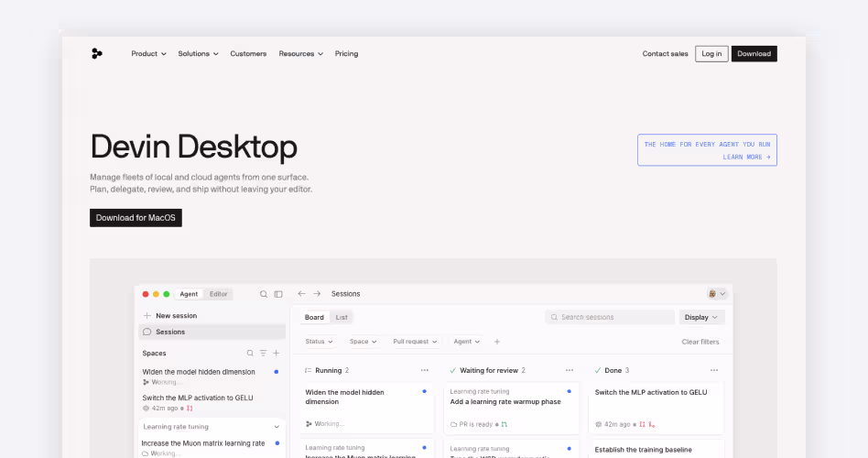Image resolution: width=868 pixels, height=458 pixels.
Task: Open the search icon beside the Editor tab
Action: (264, 294)
